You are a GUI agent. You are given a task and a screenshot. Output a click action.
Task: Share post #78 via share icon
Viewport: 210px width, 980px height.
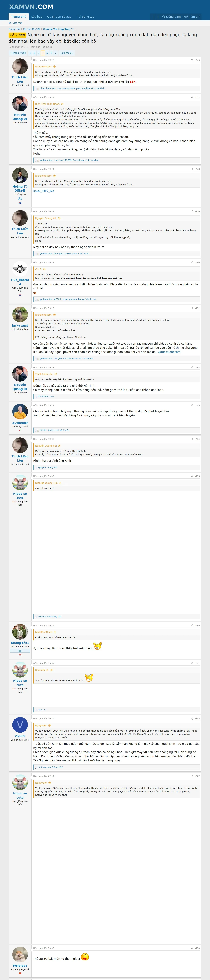tap(192, 169)
